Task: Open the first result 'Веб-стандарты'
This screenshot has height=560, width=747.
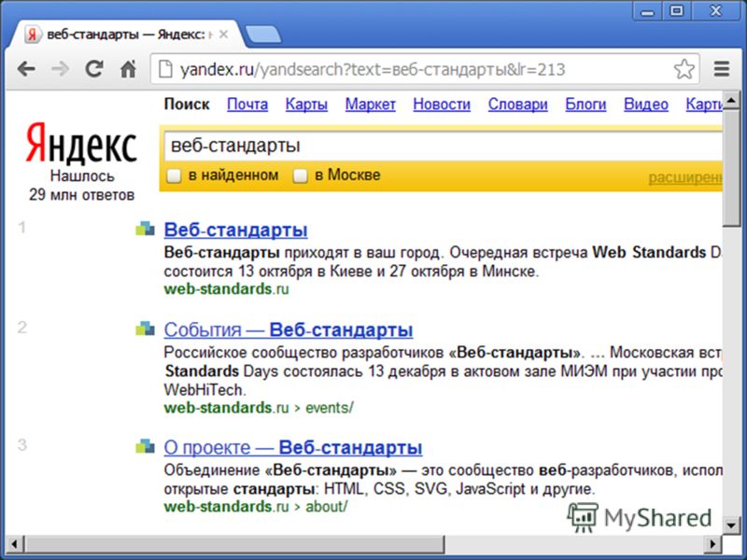Action: pyautogui.click(x=235, y=230)
